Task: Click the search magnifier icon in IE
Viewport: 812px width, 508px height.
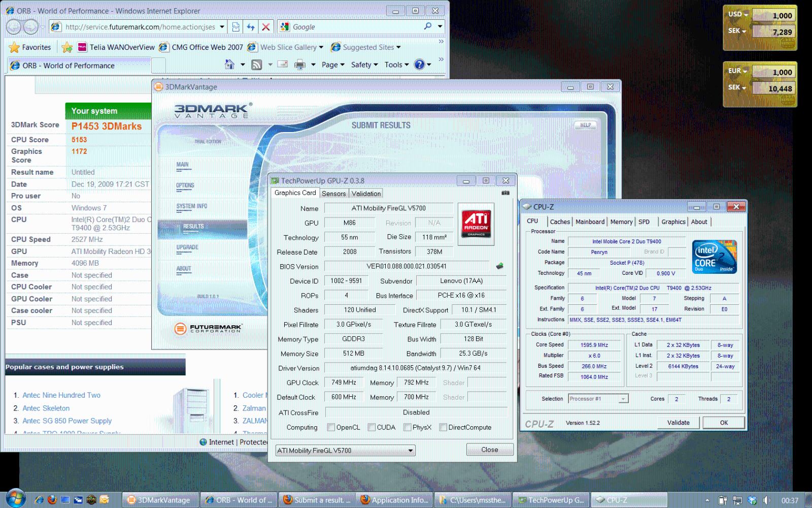Action: click(x=428, y=26)
